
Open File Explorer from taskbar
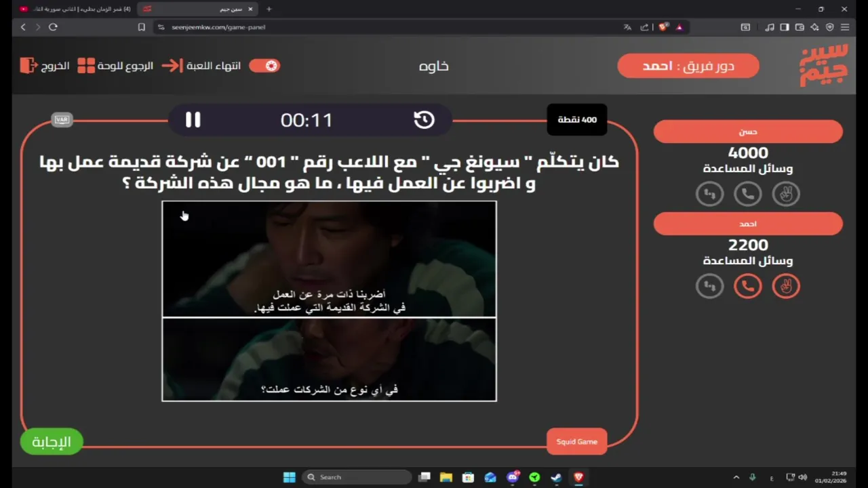(446, 477)
